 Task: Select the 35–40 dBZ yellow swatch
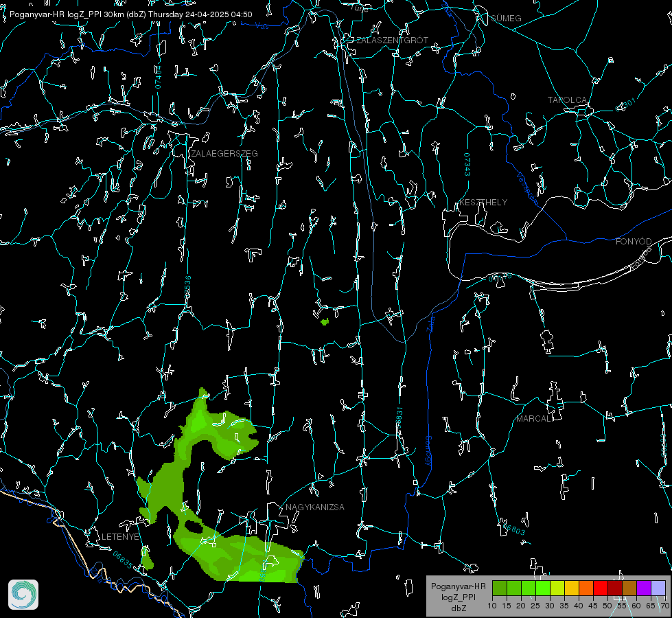[x=572, y=588]
